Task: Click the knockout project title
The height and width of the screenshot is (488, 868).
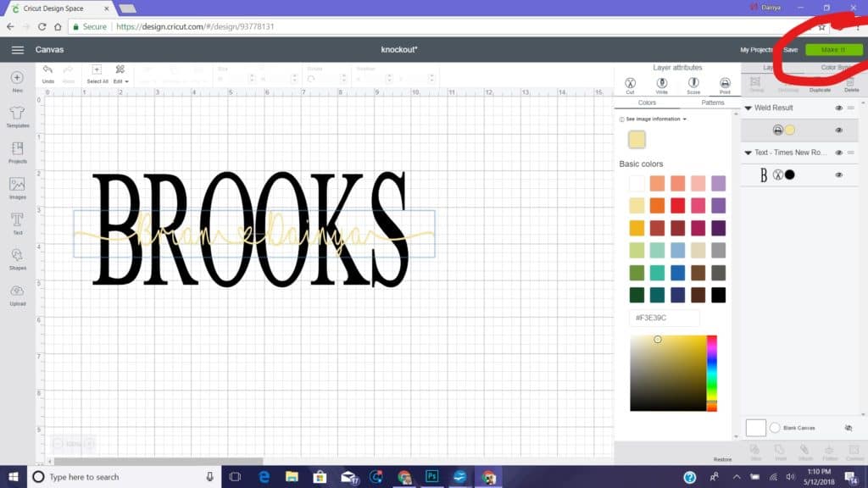Action: click(398, 50)
